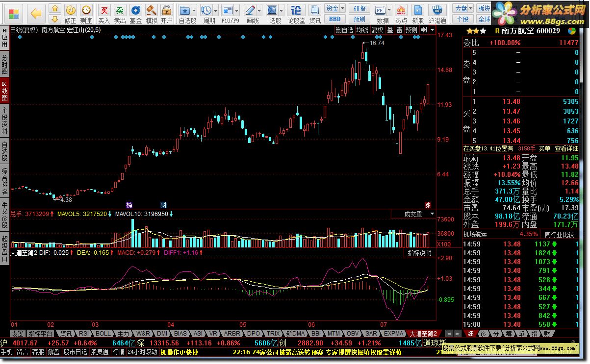This screenshot has height=364, width=590.
Task: Switch to the BOLL indicator tab
Action: tap(103, 334)
